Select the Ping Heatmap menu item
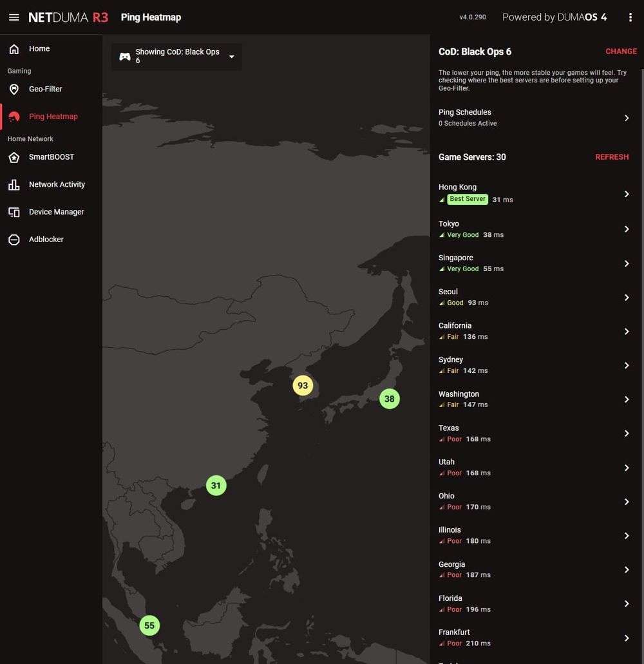Screen dimensions: 644x664 click(53, 117)
